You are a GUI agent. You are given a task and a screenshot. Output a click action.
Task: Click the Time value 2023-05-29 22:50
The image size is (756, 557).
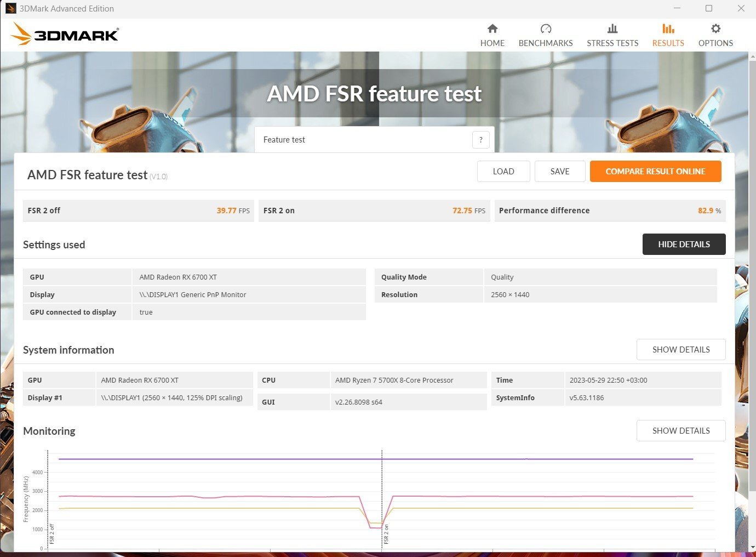pyautogui.click(x=608, y=380)
